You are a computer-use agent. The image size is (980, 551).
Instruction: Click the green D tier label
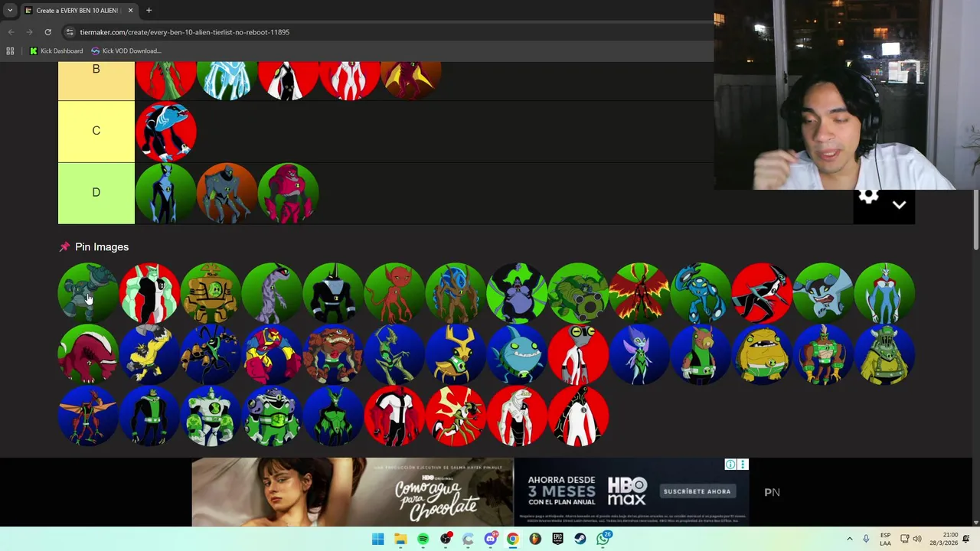(x=96, y=192)
